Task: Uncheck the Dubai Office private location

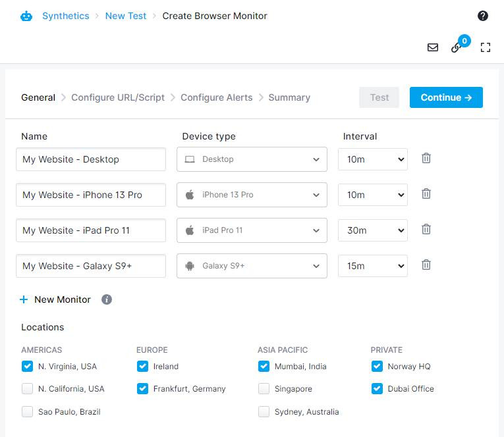Action: (377, 388)
